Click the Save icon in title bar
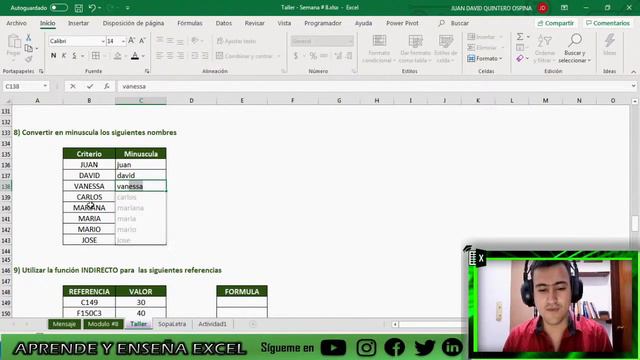Screen dimensions: 640x360 click(x=79, y=8)
